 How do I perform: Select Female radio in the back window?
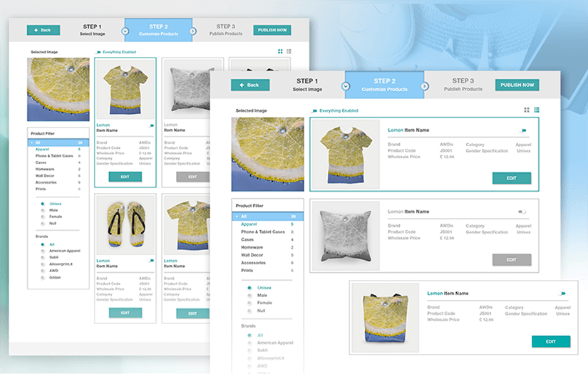tap(43, 217)
